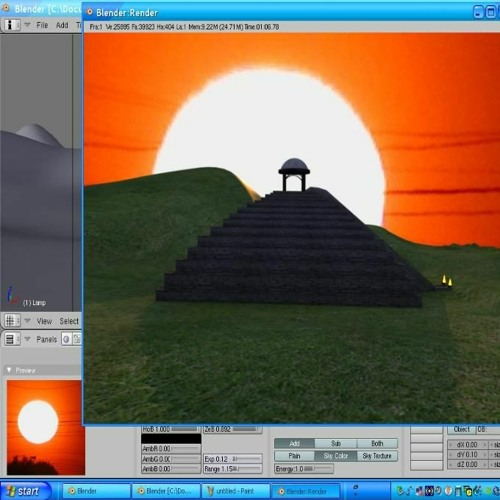
Task: Click the Blender logo in the Render title bar
Action: click(x=89, y=12)
